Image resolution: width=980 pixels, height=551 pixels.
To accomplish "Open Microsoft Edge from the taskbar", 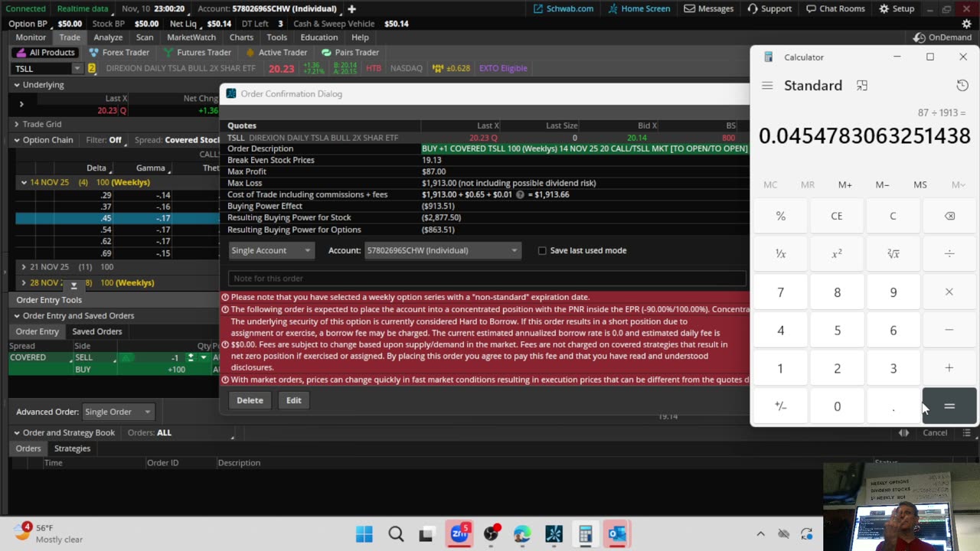I will (x=522, y=533).
